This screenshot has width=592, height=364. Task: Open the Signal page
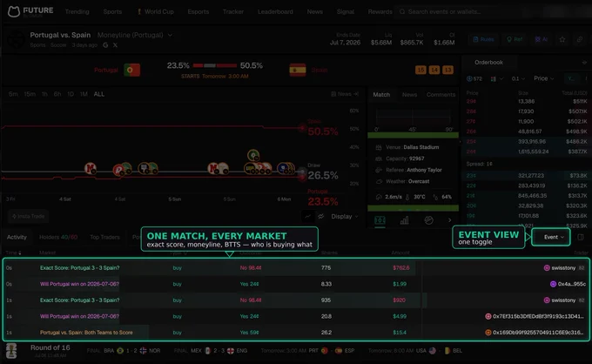pos(346,11)
